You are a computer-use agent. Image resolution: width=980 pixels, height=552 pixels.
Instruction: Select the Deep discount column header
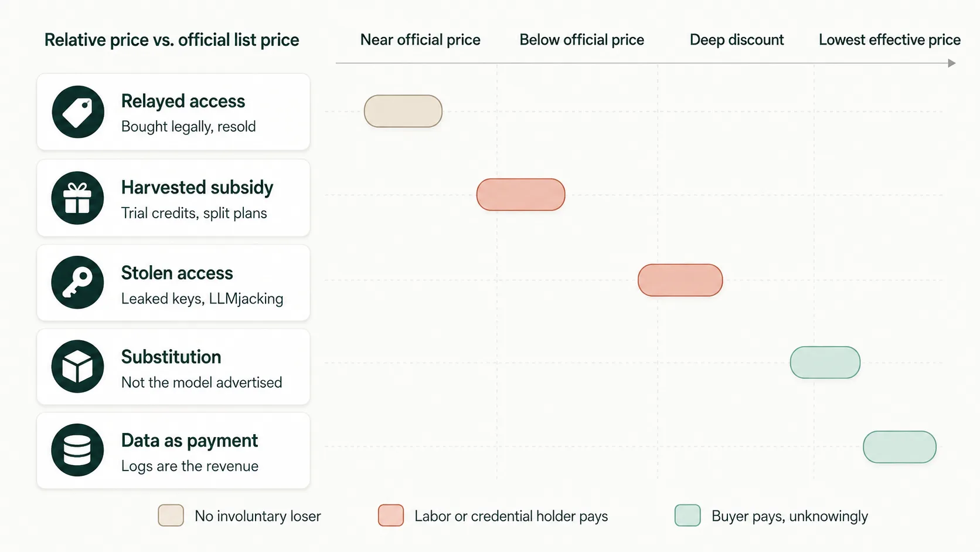[737, 40]
